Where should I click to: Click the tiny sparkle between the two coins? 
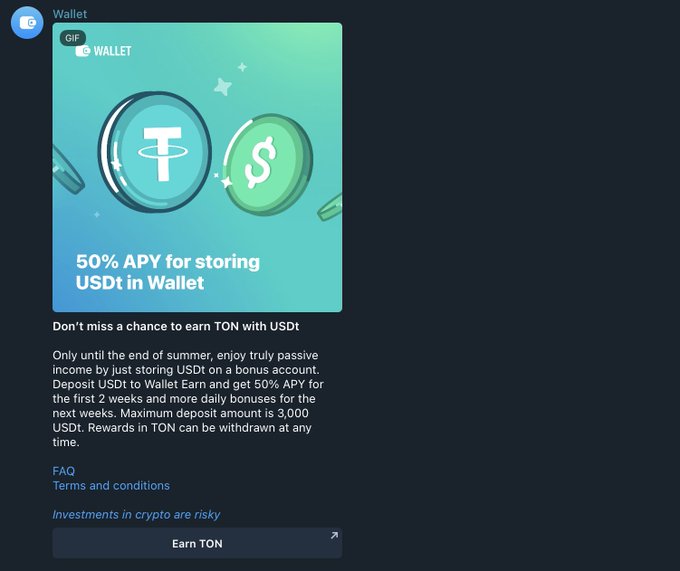point(216,175)
